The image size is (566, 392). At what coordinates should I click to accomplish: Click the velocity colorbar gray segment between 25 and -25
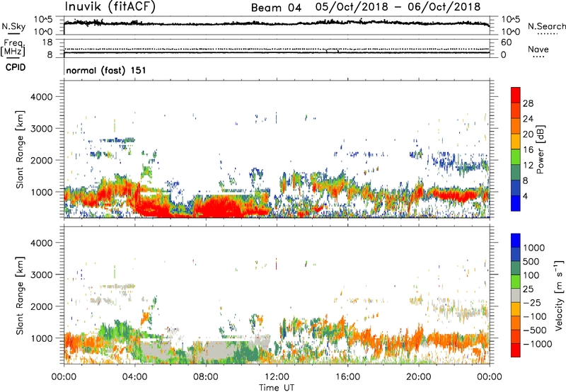[516, 296]
